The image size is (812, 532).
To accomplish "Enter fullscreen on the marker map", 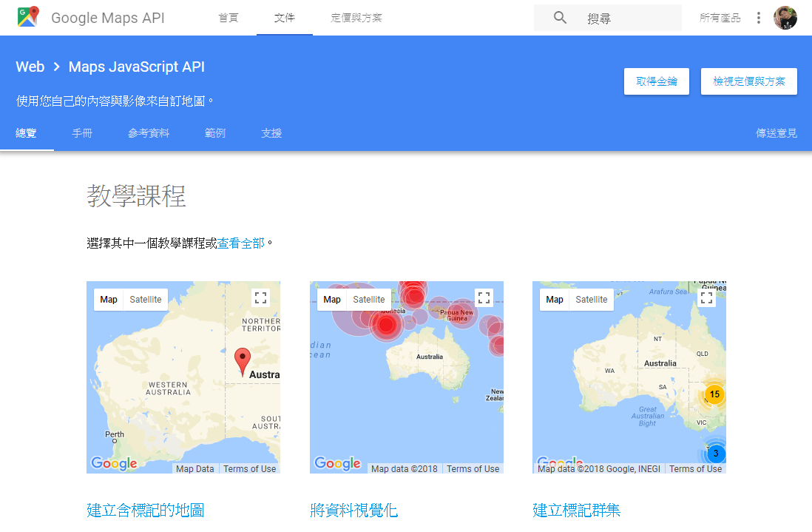I will coord(260,297).
